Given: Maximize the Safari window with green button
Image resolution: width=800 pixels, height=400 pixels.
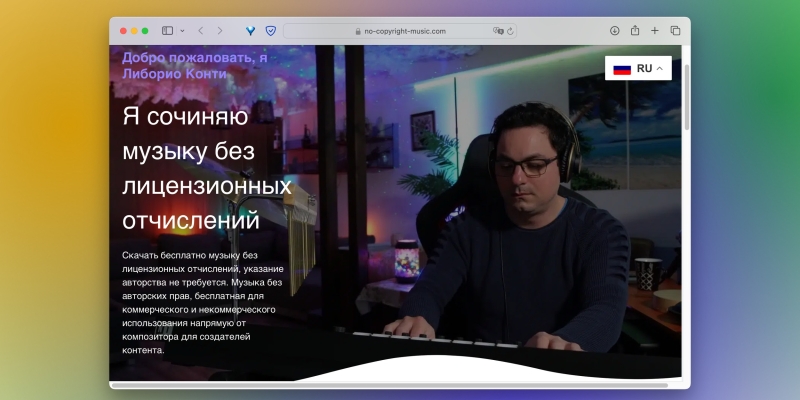Looking at the screenshot, I should pyautogui.click(x=145, y=31).
